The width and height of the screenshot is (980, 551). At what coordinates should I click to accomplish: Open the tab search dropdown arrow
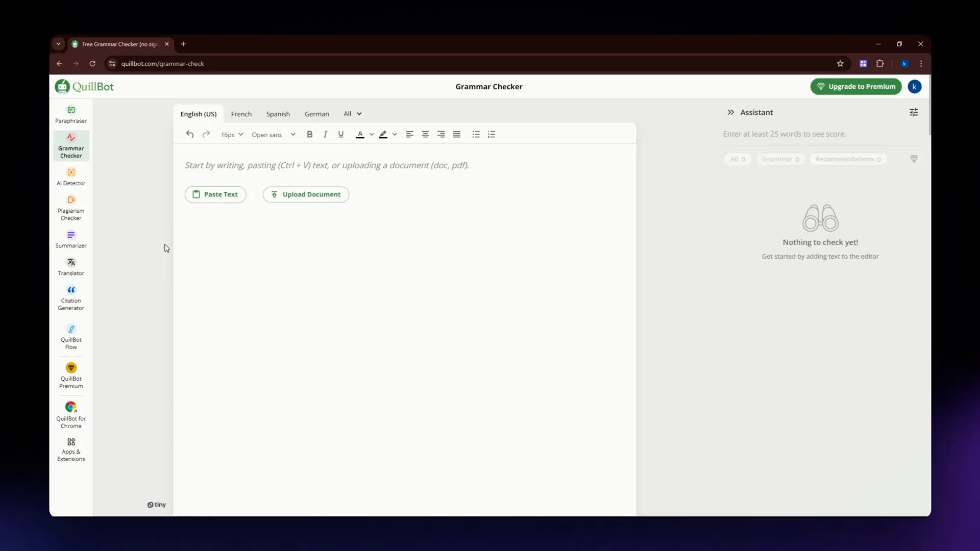(58, 44)
